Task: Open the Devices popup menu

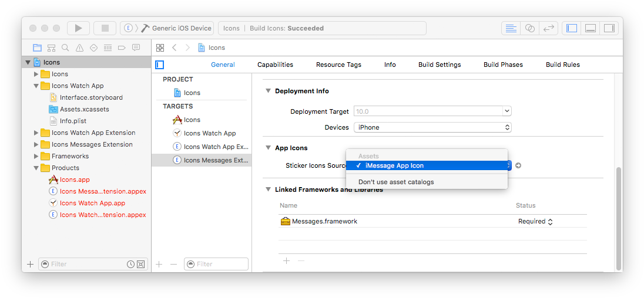Action: pyautogui.click(x=432, y=127)
